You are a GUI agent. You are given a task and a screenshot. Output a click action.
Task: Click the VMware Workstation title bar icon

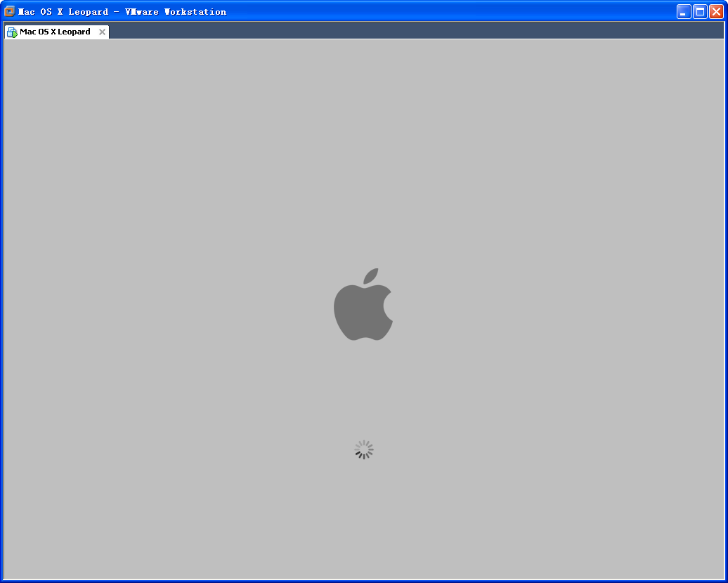(9, 11)
